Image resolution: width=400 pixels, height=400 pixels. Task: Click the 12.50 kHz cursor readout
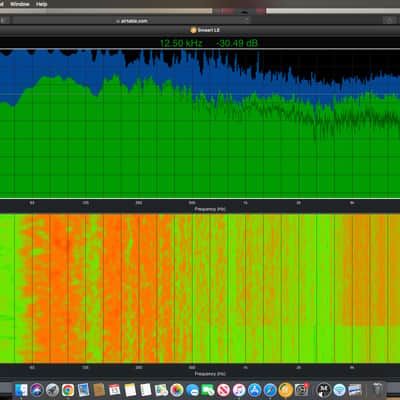(181, 43)
